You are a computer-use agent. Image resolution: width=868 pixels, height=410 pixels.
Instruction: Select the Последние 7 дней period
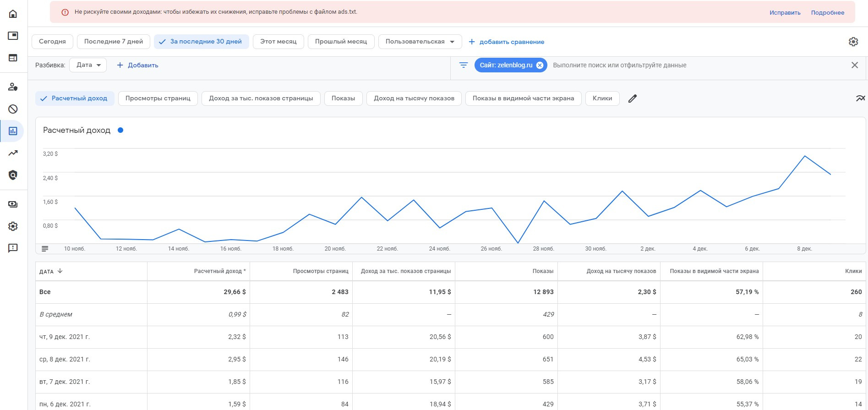(x=113, y=42)
